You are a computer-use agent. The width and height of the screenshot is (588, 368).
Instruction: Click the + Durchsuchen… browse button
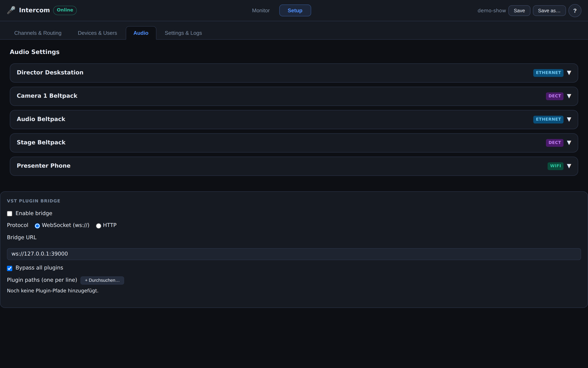click(102, 280)
